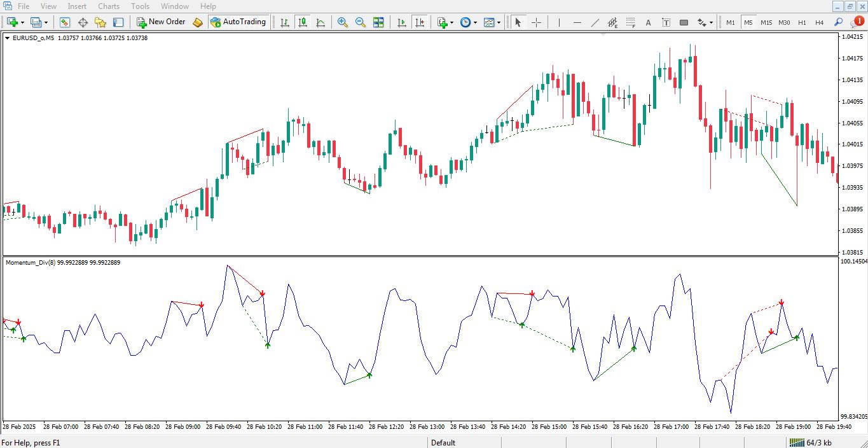Open the Data Window crosshair-target icon
Viewport: 868px width, 448px height.
[83, 22]
